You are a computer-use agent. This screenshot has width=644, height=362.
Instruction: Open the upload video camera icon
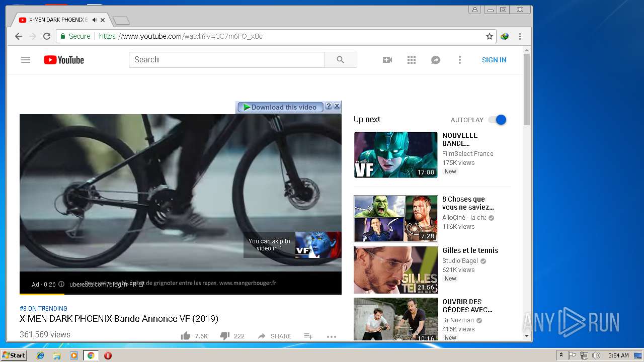coord(387,60)
